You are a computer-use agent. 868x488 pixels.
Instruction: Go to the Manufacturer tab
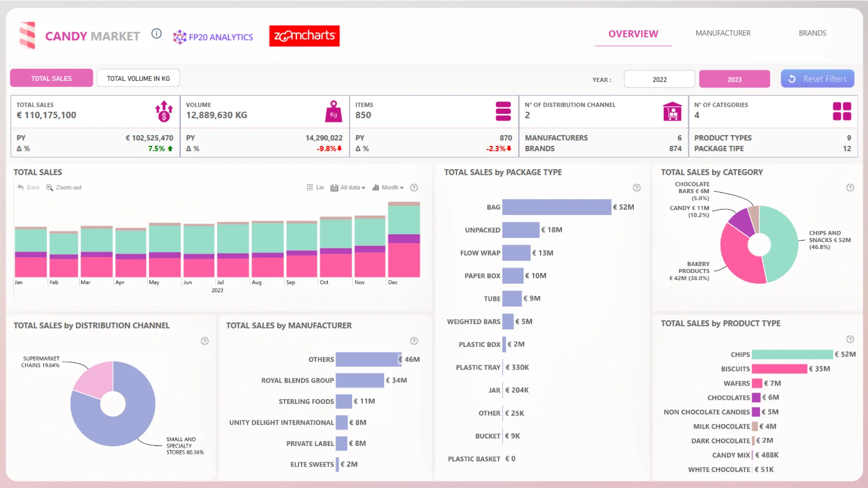(722, 33)
